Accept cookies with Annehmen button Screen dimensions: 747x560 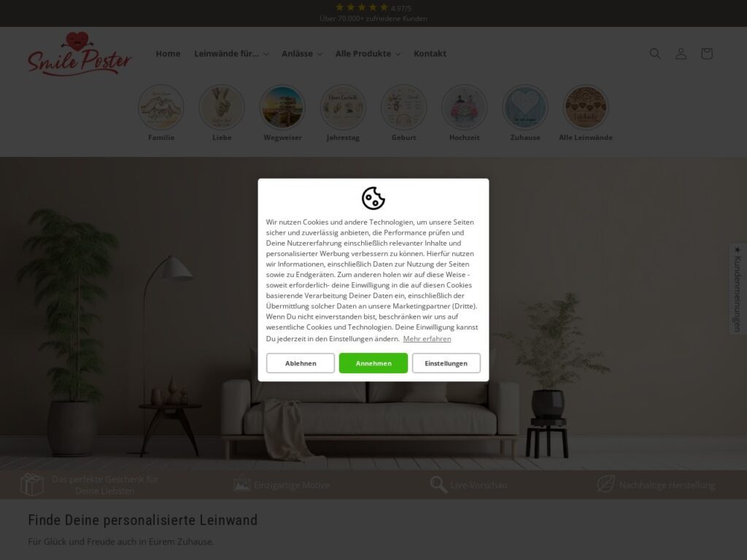click(x=373, y=363)
